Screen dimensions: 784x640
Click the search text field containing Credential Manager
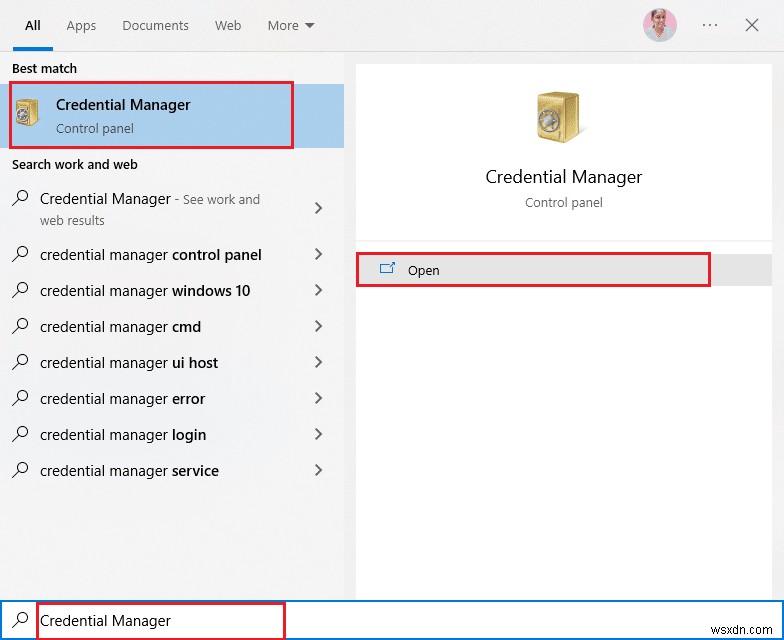pos(160,621)
